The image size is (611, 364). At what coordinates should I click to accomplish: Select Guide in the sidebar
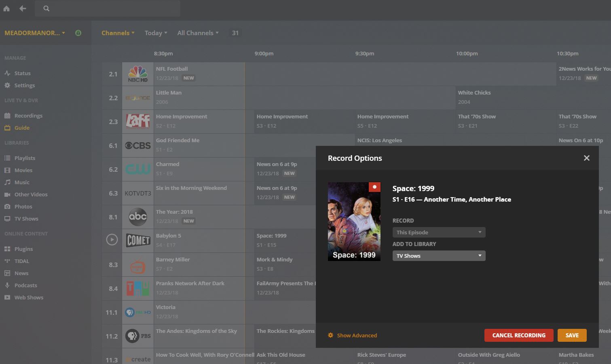tap(22, 128)
